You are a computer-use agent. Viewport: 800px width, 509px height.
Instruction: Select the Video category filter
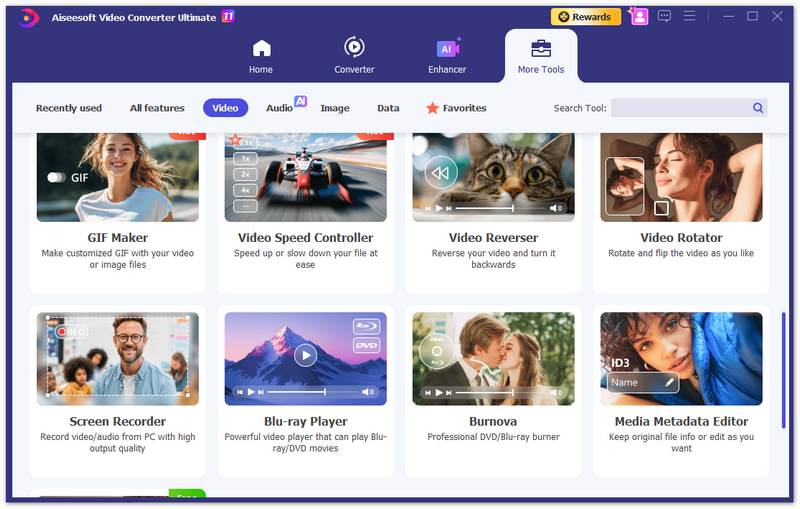[x=225, y=108]
